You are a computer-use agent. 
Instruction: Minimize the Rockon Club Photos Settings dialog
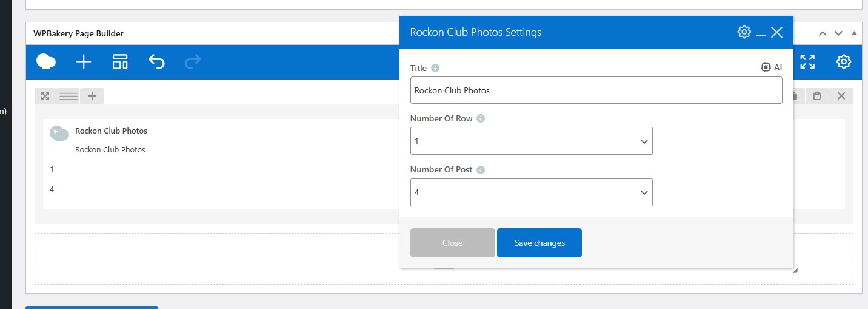click(761, 35)
